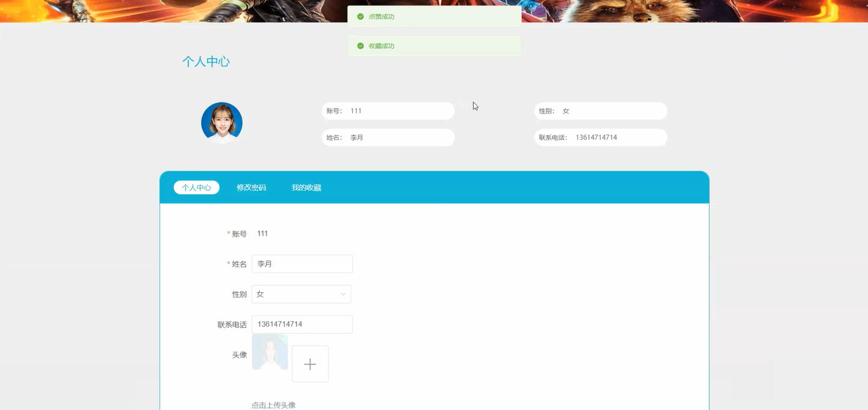
Task: Click the green check icon on 点赞成功 toast
Action: 360,16
